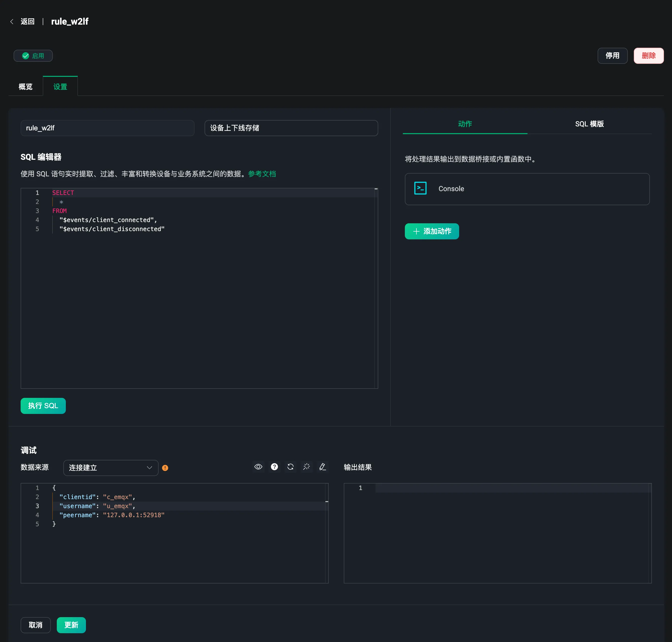Click the SELECT keyword in SQL editor
Viewport: 672px width, 642px height.
coord(63,193)
